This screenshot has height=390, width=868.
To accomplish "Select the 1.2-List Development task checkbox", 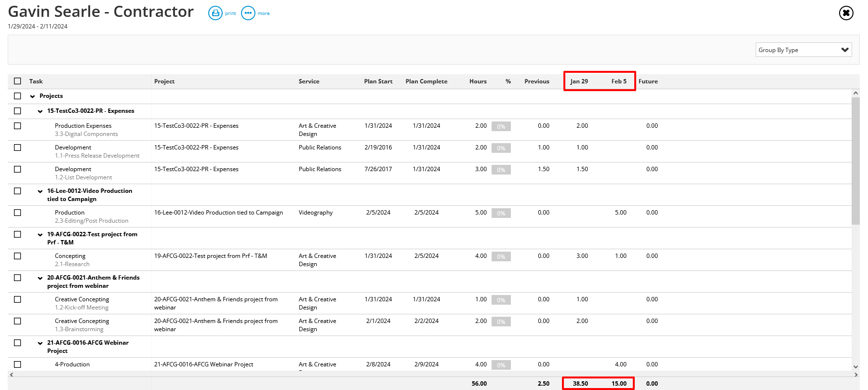I will [18, 169].
